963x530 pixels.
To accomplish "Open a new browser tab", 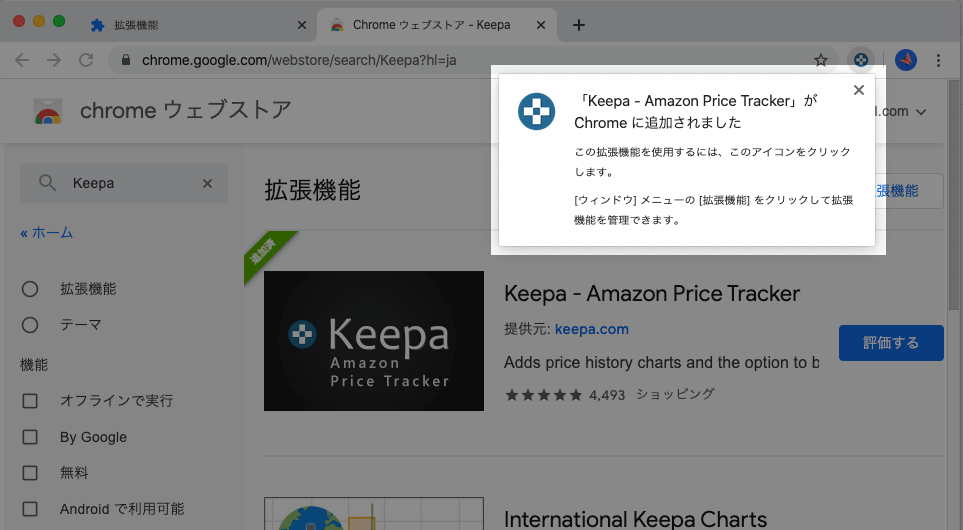I will pos(578,25).
